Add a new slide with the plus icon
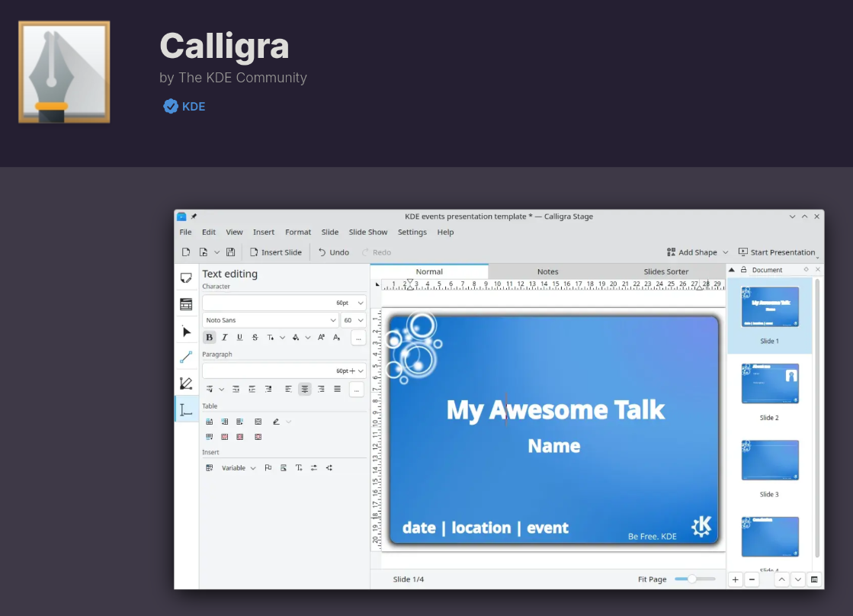The image size is (853, 616). 736,579
